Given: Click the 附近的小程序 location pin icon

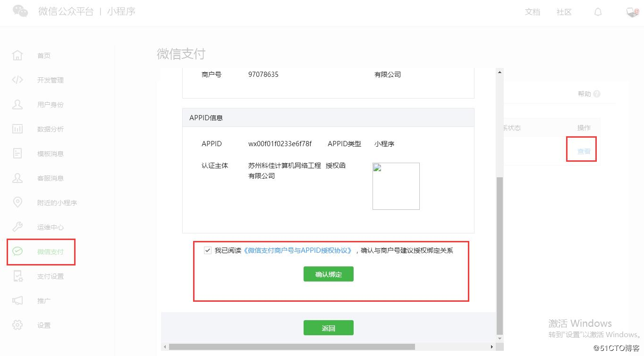Looking at the screenshot, I should pos(17,202).
